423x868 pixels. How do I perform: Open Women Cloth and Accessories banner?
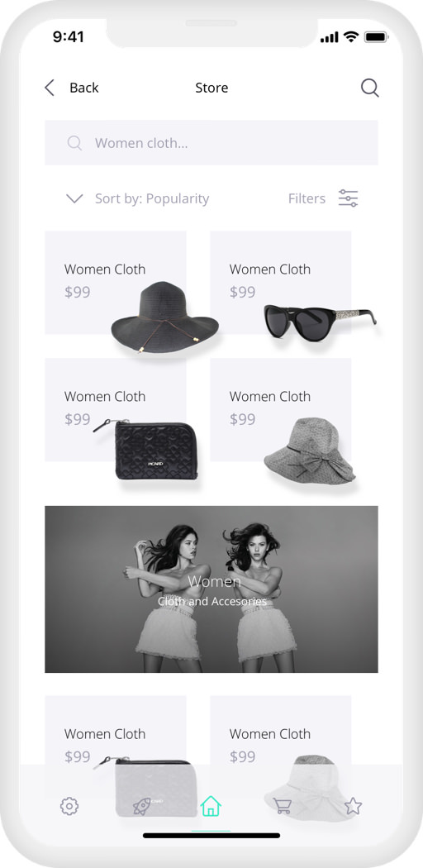tap(211, 589)
